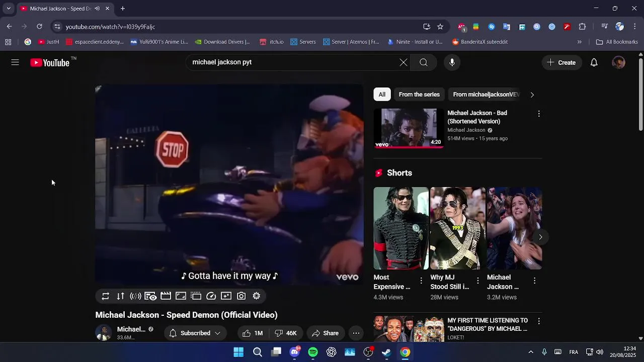Open the Shazam extension icon

(492, 27)
